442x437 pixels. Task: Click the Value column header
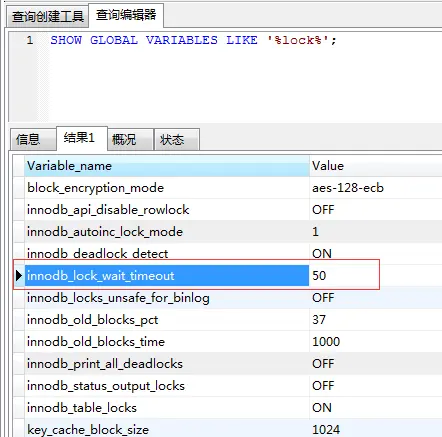[x=376, y=166]
